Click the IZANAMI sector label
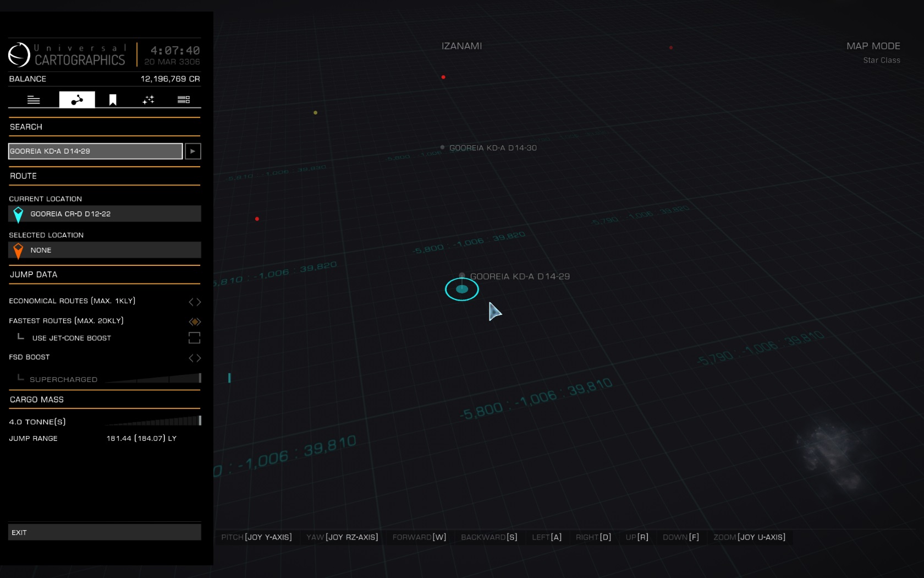 pyautogui.click(x=461, y=46)
